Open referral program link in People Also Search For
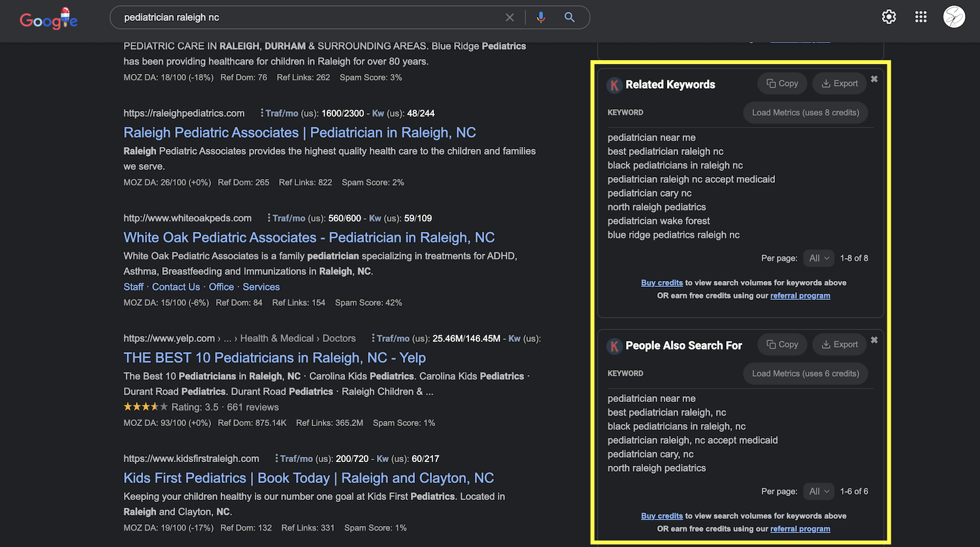This screenshot has width=980, height=547. pos(800,529)
